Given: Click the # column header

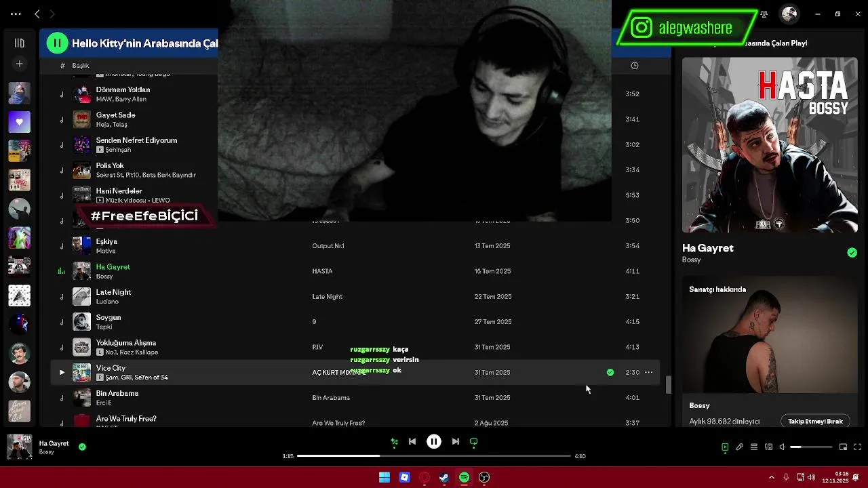Looking at the screenshot, I should pyautogui.click(x=62, y=66).
